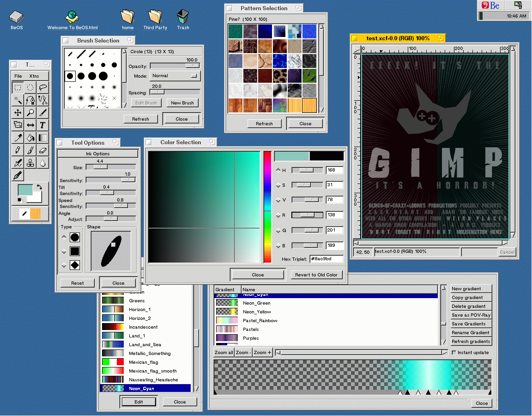
Task: Click the New gradient button
Action: coord(471,288)
